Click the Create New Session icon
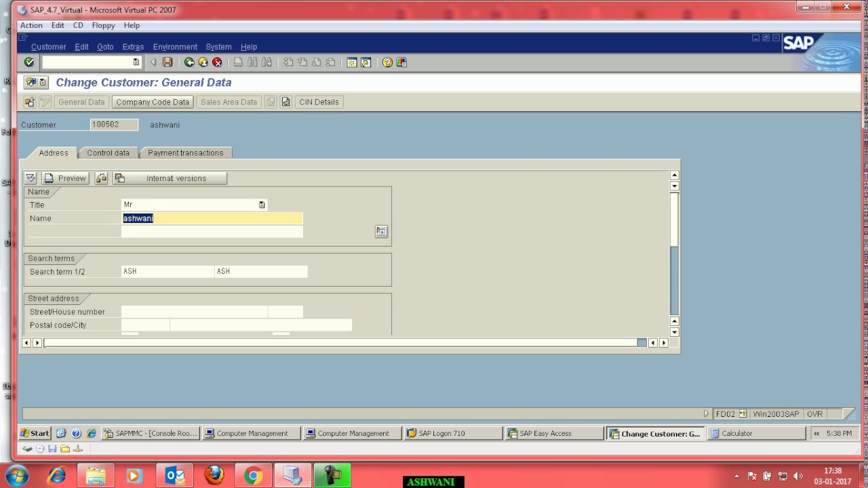Screen dimensions: 868x488 (x=352, y=62)
